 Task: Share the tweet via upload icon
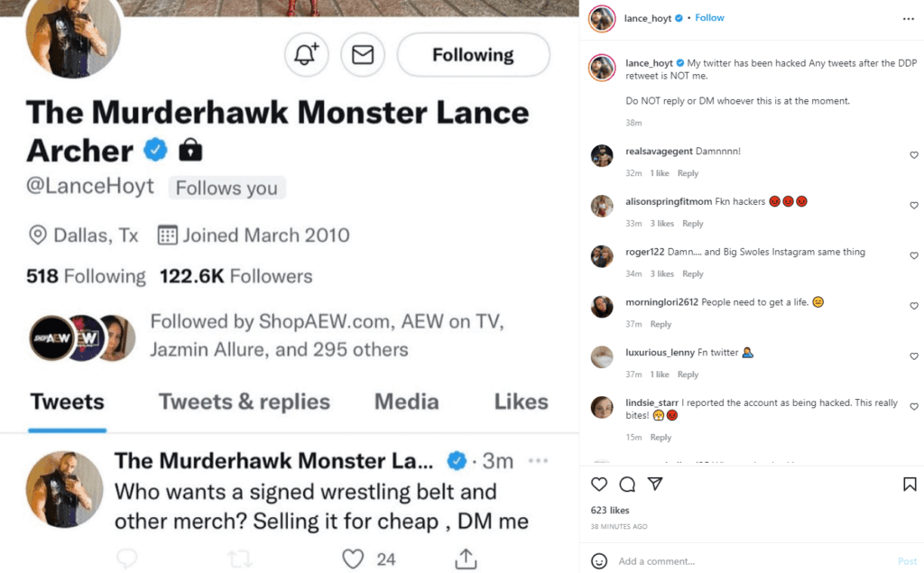pos(466,559)
